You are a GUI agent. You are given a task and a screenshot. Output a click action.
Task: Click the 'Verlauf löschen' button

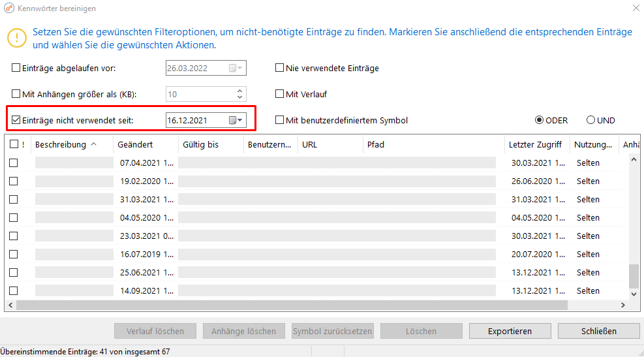pyautogui.click(x=155, y=331)
